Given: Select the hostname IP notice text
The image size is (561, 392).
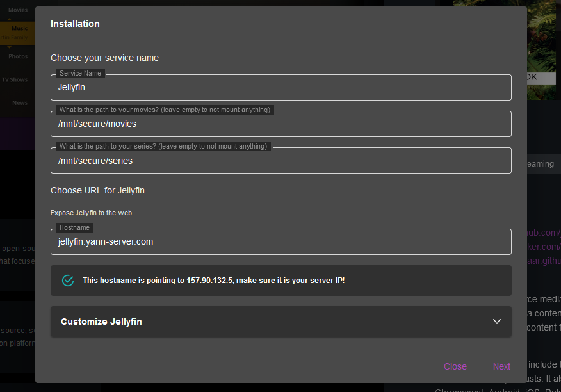Looking at the screenshot, I should [x=214, y=281].
